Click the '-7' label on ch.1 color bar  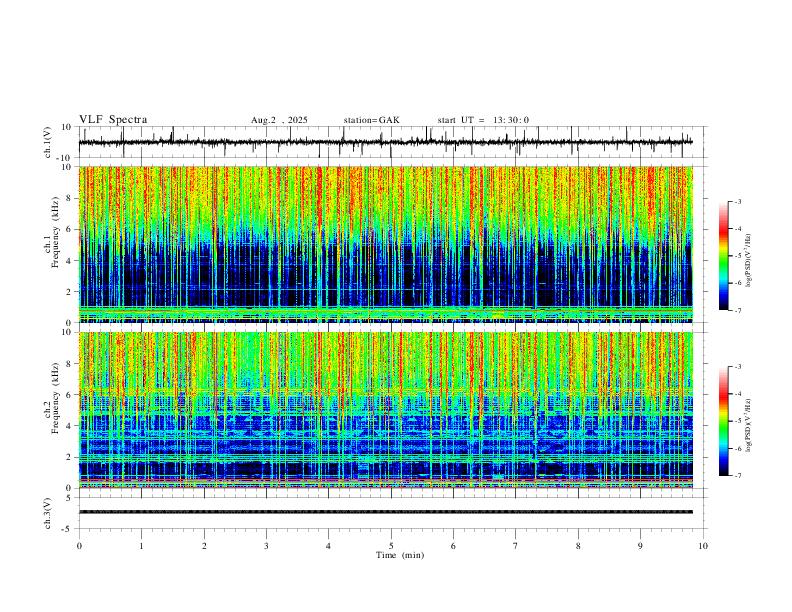tap(737, 310)
